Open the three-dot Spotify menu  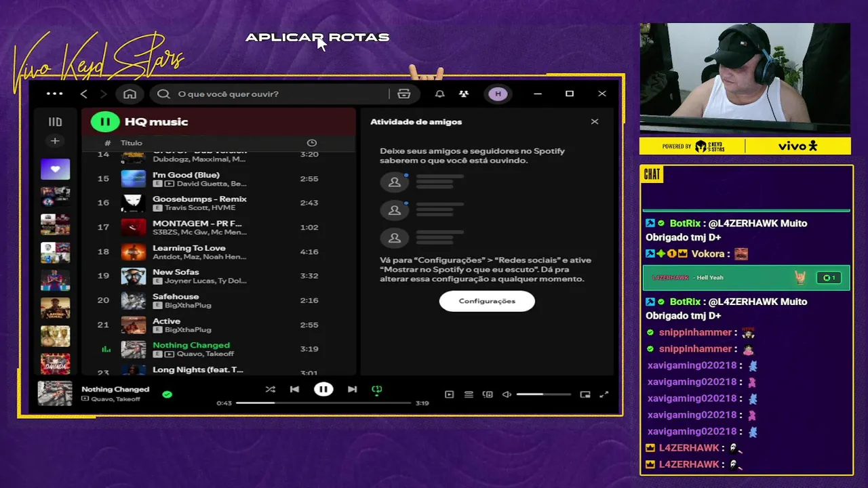tap(54, 94)
